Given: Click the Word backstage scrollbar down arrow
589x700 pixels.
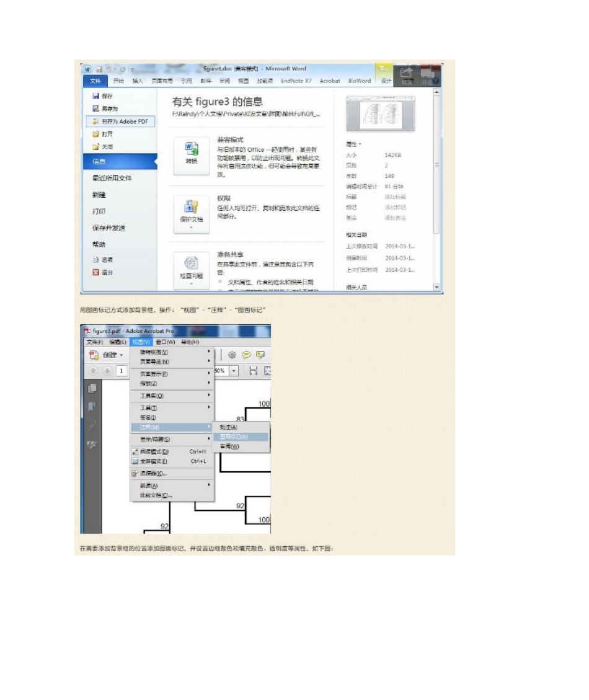Looking at the screenshot, I should (436, 287).
